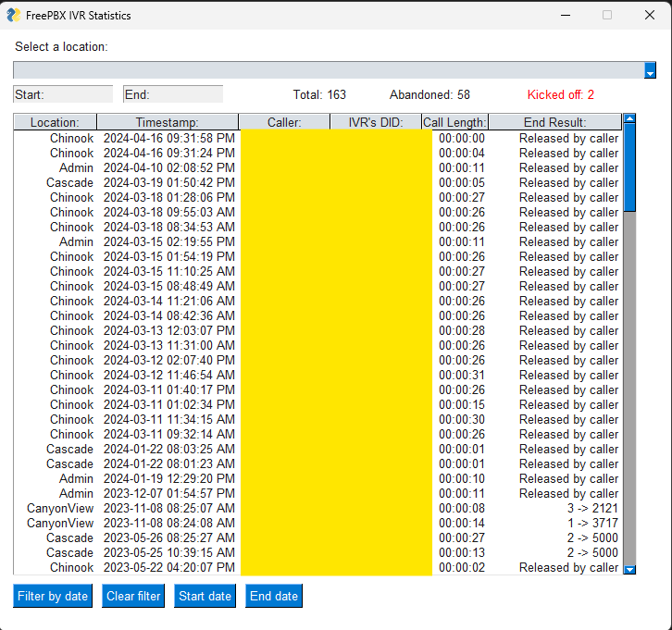Open the location dropdown arrow
This screenshot has height=630, width=672.
(650, 70)
